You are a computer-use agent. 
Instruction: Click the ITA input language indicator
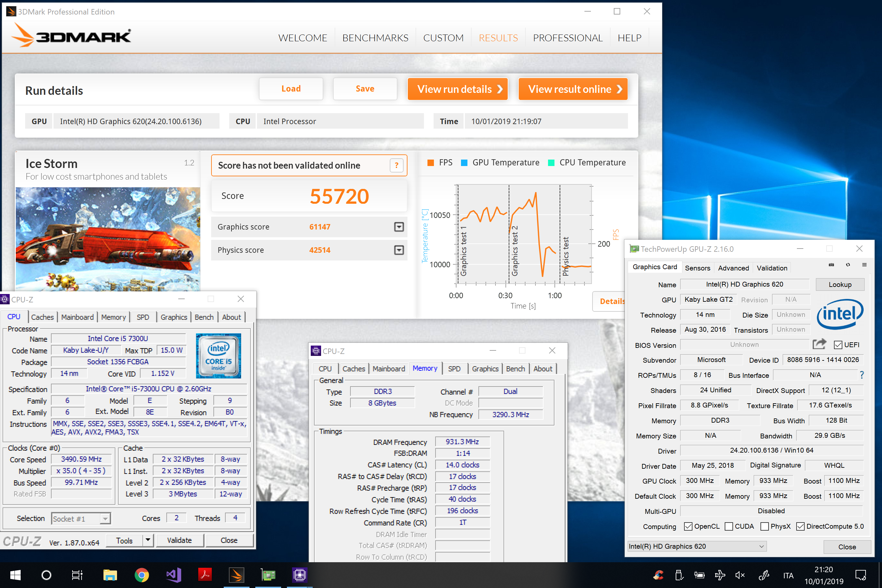coord(788,575)
